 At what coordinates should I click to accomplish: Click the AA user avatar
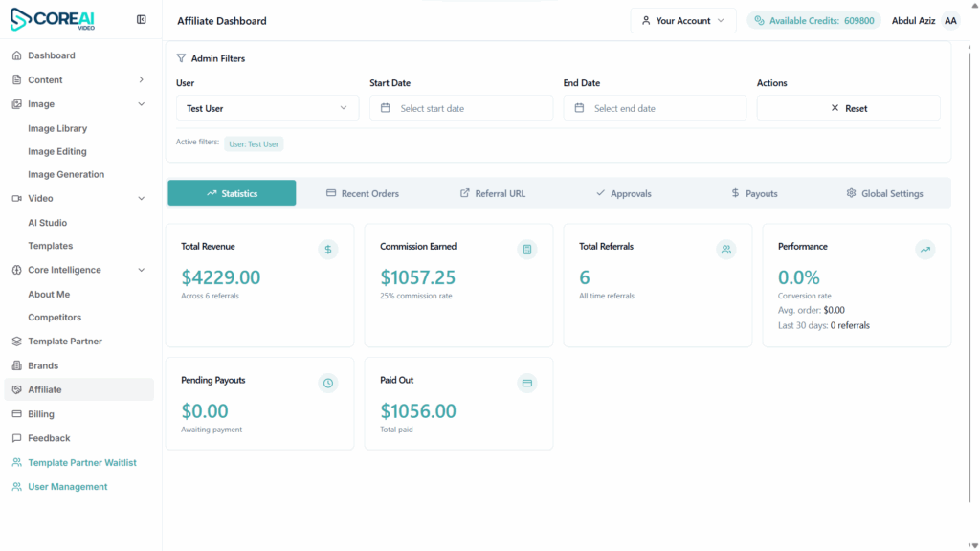coord(950,20)
